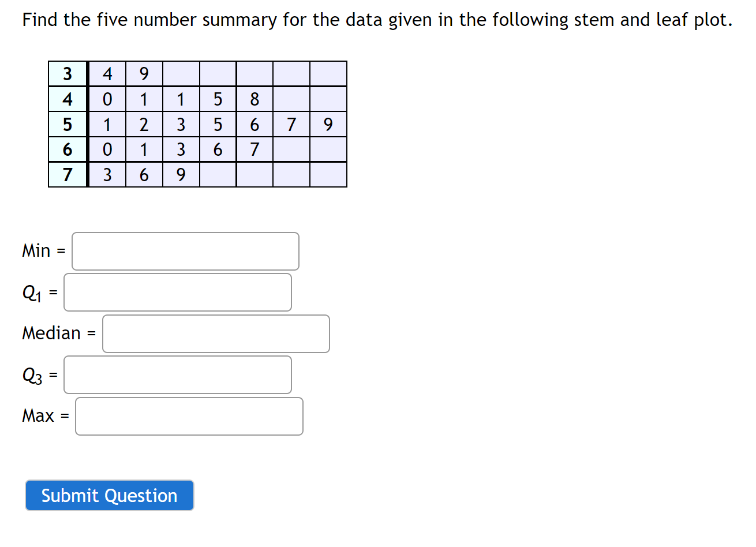Click the Q3 input field

177,374
